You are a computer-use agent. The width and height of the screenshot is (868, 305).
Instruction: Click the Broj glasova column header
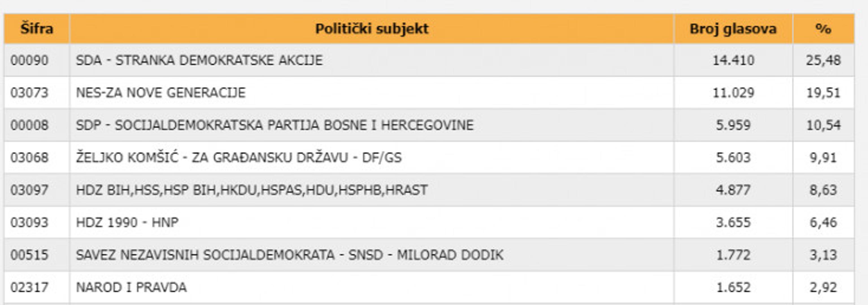pos(733,29)
